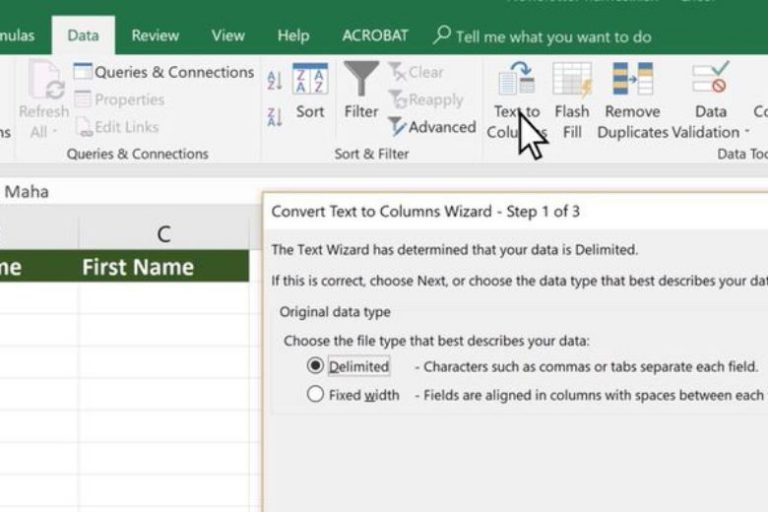Select the Delimited radio option

point(315,366)
